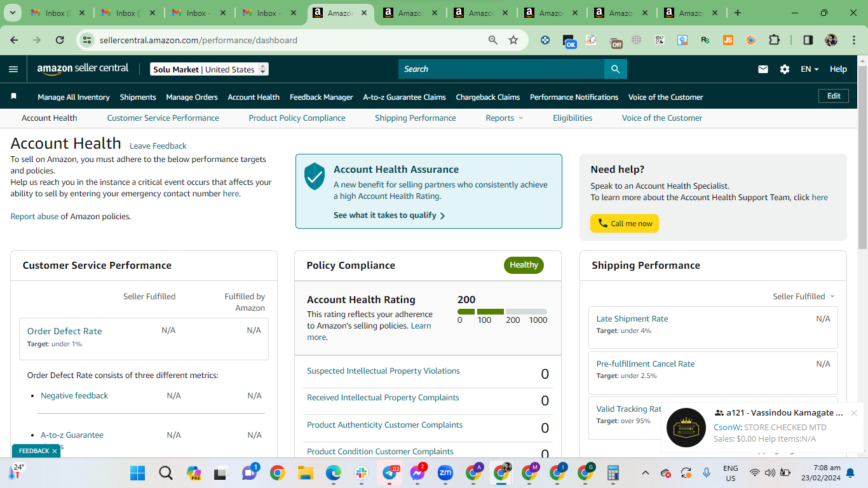Dismiss the a121 Vassindou Kamagate notification
Image resolution: width=868 pixels, height=488 pixels.
pos(854,413)
